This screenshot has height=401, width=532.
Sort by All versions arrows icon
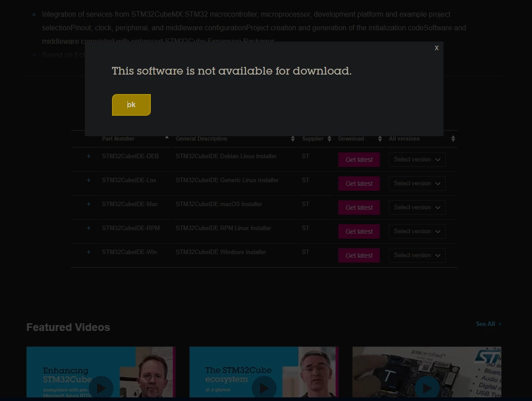453,139
